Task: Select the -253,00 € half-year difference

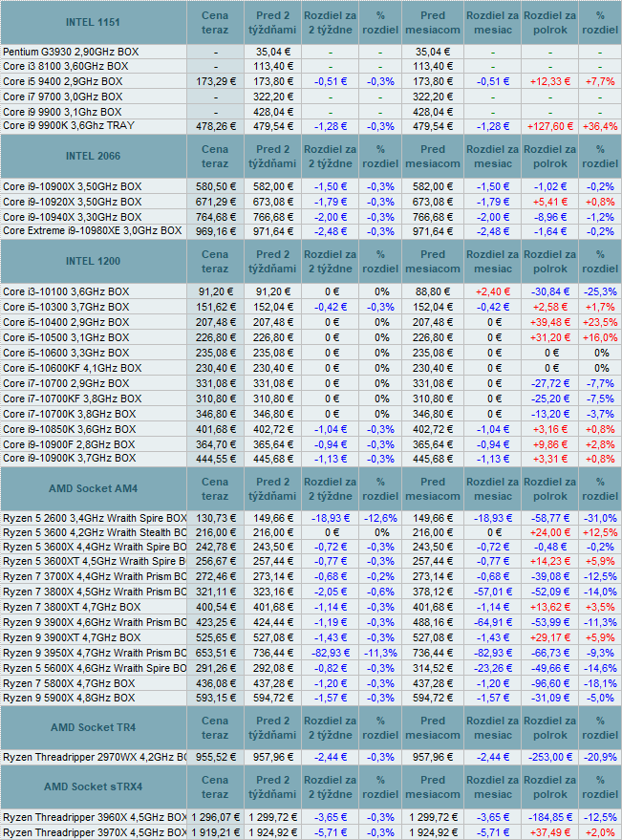Action: (x=550, y=758)
